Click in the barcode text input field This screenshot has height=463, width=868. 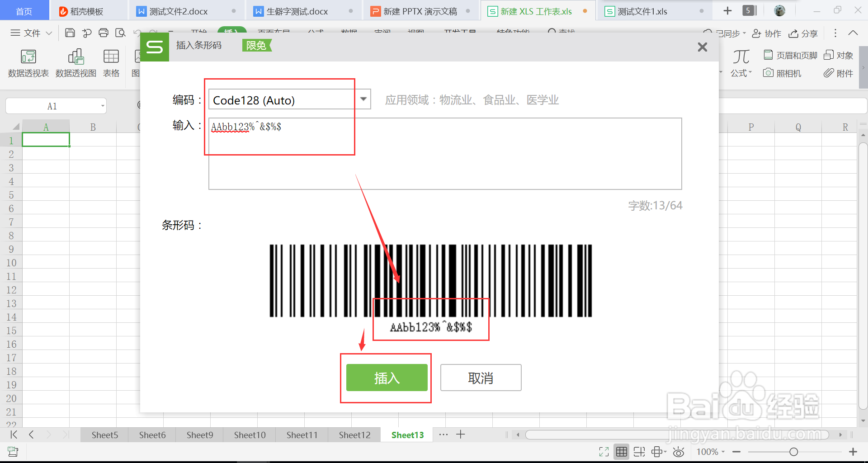click(445, 154)
